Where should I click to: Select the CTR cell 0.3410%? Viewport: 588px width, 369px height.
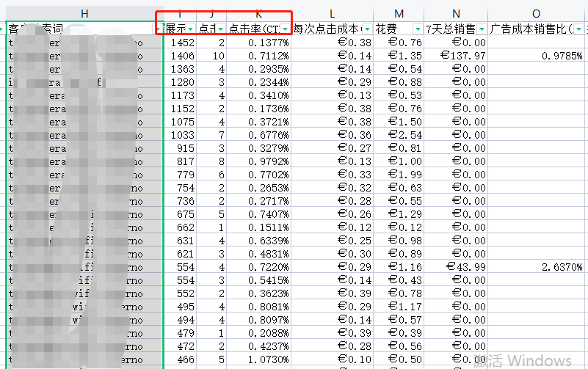click(x=258, y=95)
